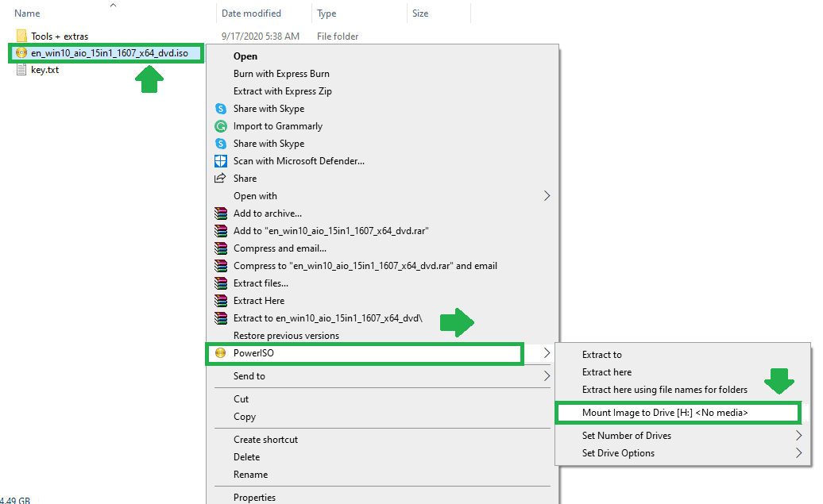Choose Create shortcut

pyautogui.click(x=265, y=440)
